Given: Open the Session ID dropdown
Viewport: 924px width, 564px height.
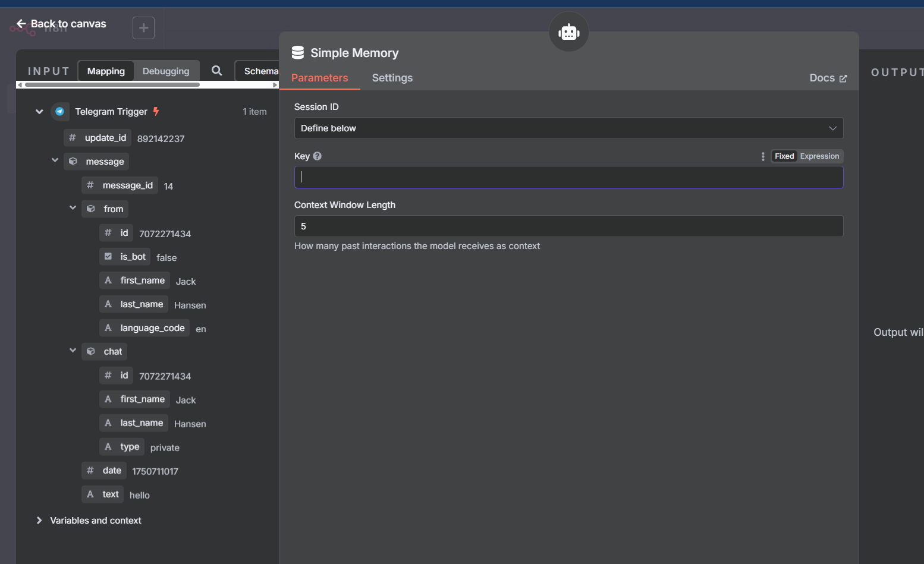Looking at the screenshot, I should 568,128.
